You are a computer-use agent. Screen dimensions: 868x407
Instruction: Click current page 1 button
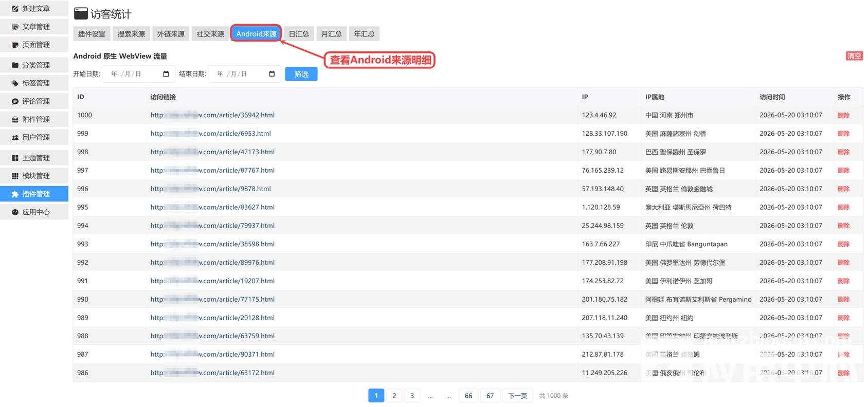pos(376,396)
